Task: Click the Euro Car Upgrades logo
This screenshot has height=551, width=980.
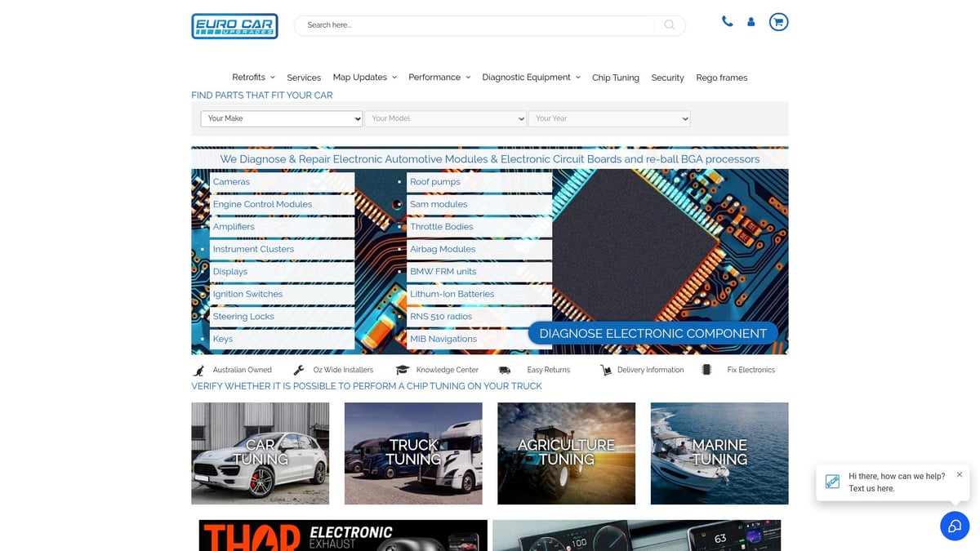Action: (x=234, y=26)
